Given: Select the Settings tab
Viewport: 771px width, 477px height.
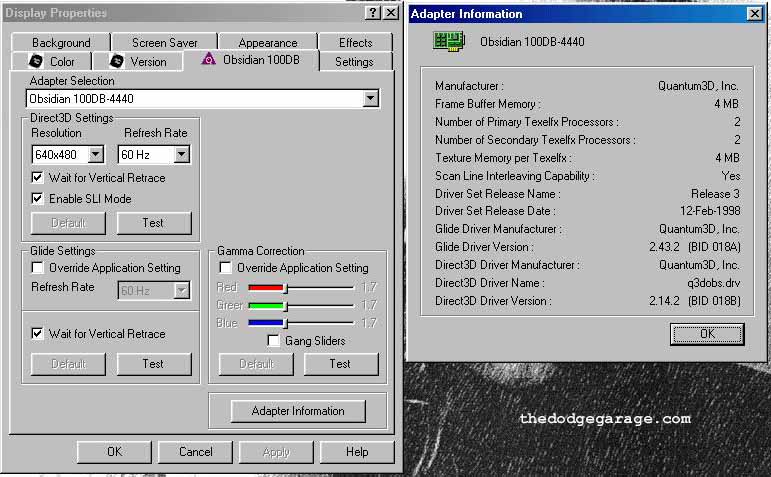Looking at the screenshot, I should pos(354,61).
